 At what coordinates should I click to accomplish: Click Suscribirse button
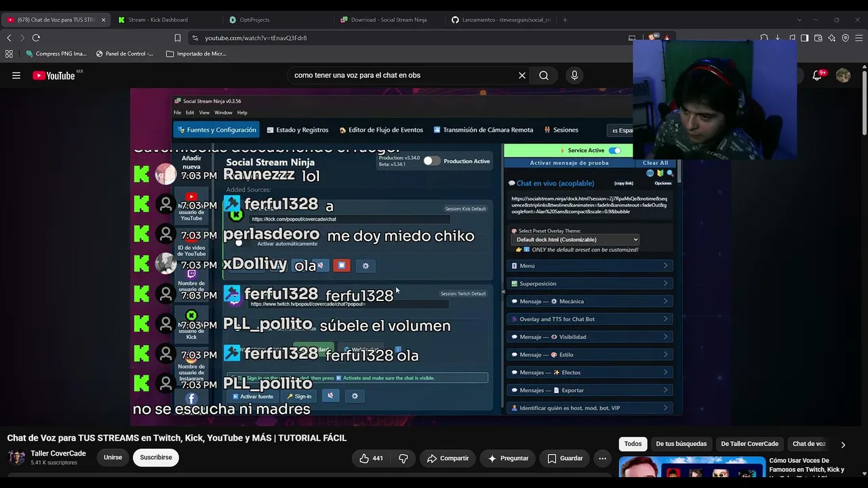pyautogui.click(x=156, y=457)
